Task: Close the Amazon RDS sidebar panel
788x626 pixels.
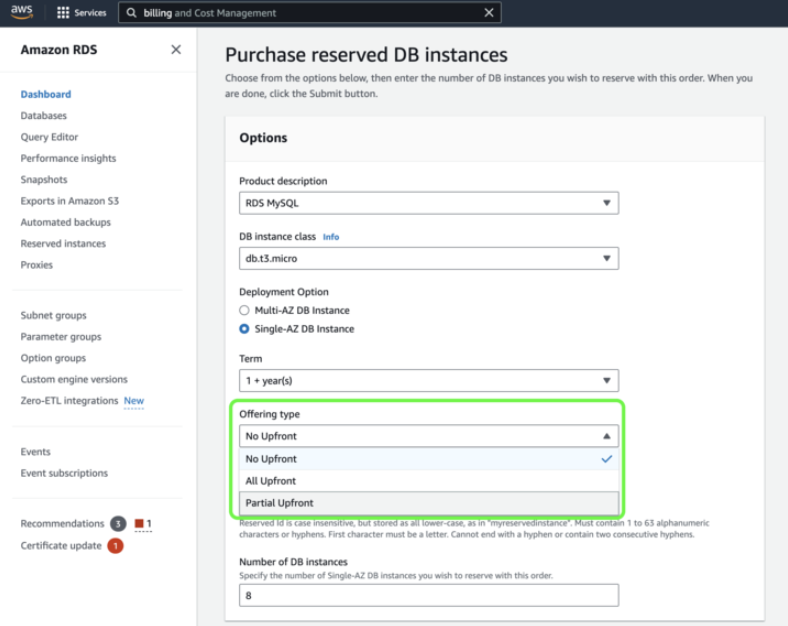Action: 176,50
